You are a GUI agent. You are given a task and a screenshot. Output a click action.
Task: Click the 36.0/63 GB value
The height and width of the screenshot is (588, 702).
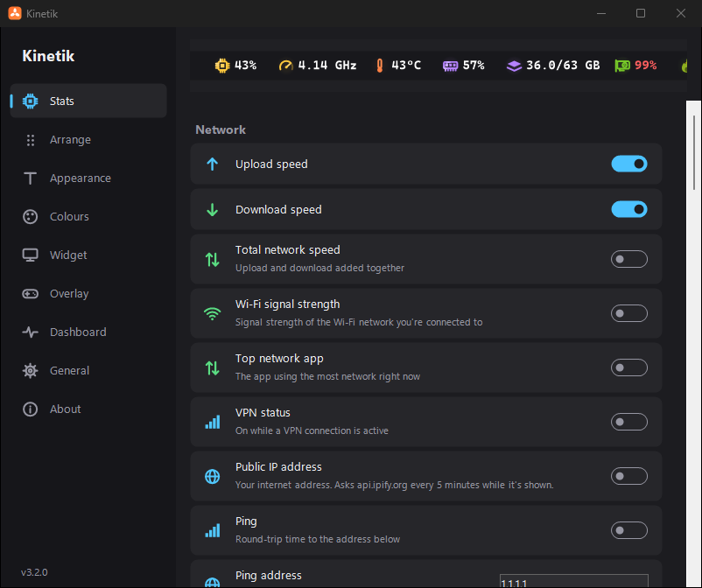click(x=563, y=66)
